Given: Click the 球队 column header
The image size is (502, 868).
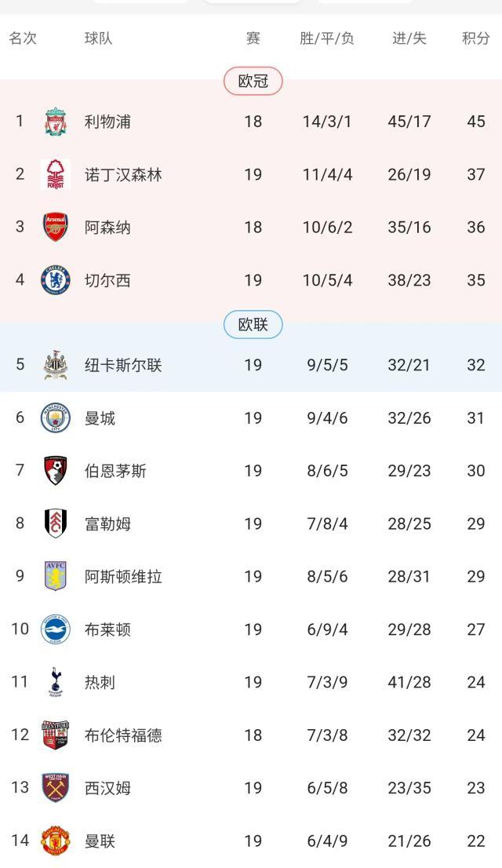Looking at the screenshot, I should tap(99, 38).
